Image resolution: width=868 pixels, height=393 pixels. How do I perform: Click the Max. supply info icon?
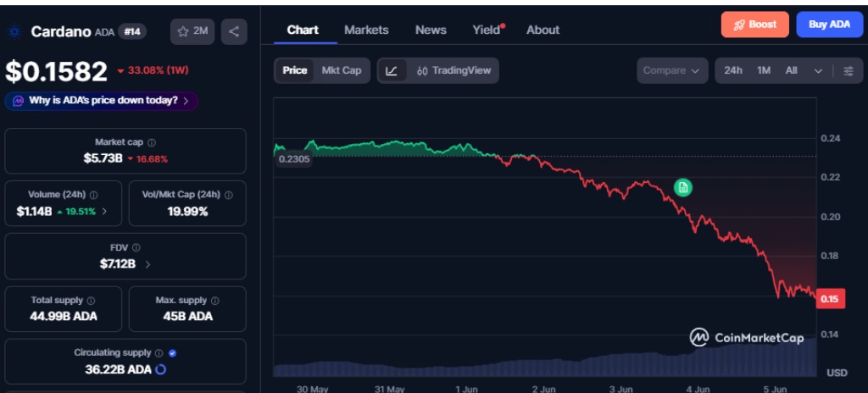point(214,301)
